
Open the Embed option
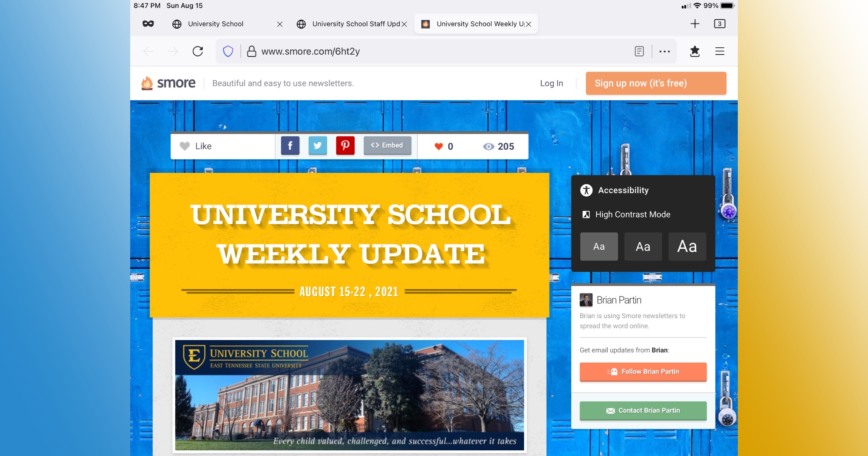pos(387,145)
